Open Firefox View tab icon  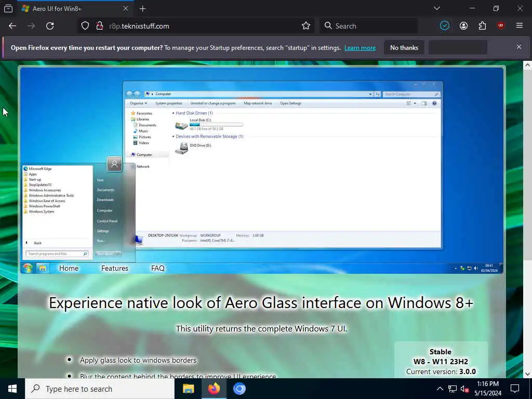(x=8, y=8)
